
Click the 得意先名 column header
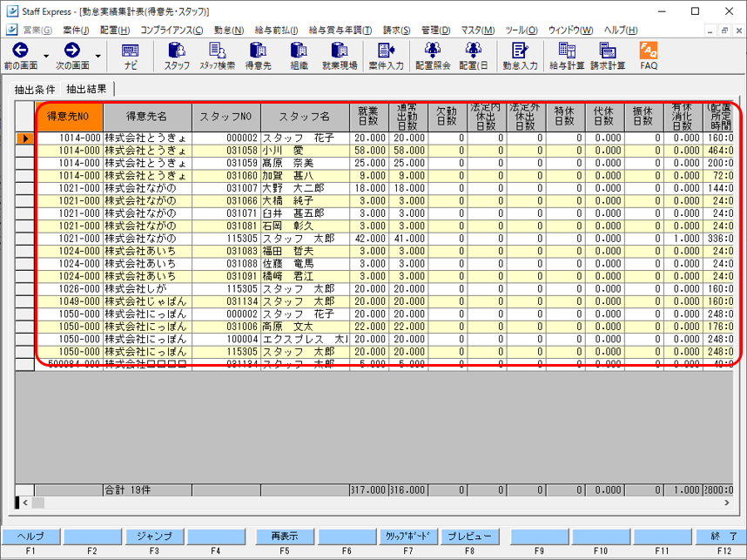(148, 117)
